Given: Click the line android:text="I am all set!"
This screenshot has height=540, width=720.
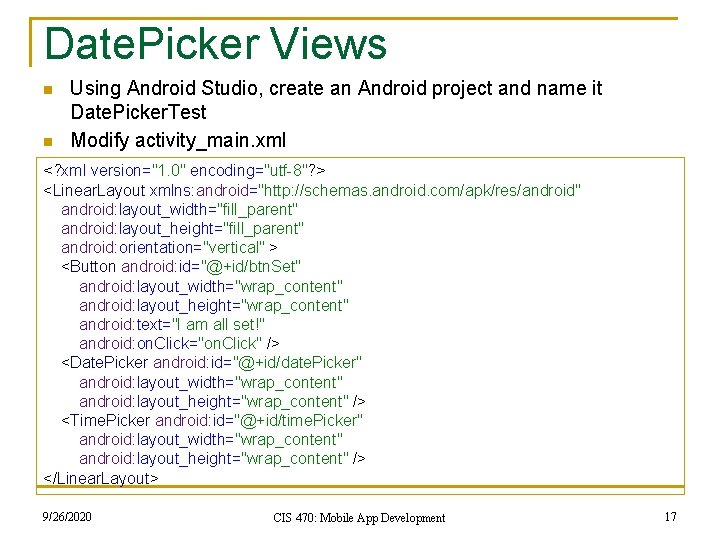Looking at the screenshot, I should 172,325.
